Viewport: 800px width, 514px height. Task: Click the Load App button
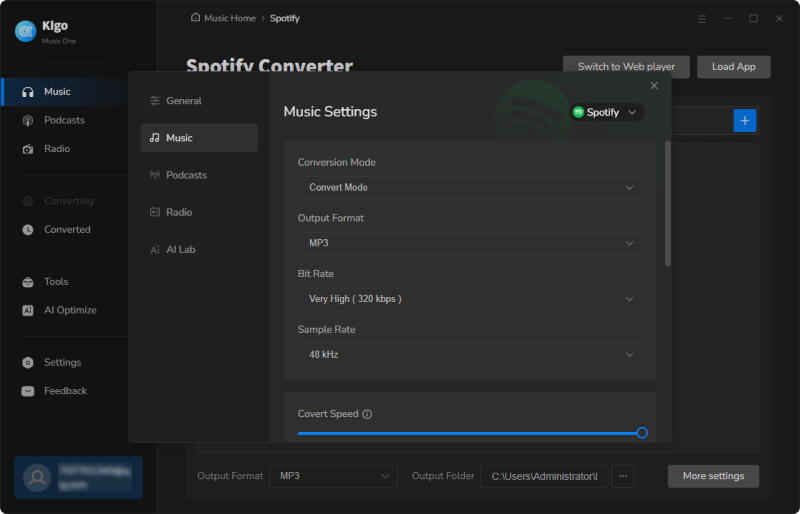pos(734,67)
